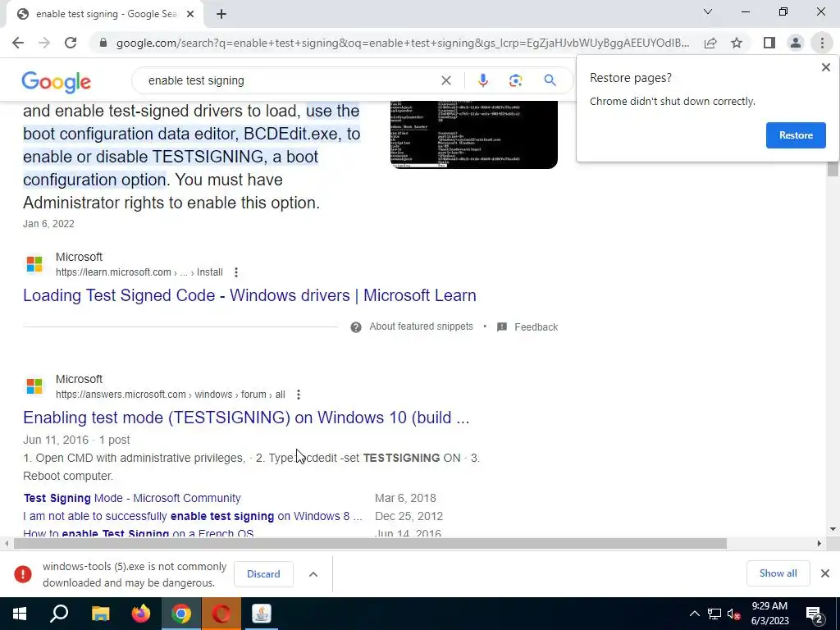Click the horizontal scrollbar right arrow
The image size is (840, 630).
(819, 544)
